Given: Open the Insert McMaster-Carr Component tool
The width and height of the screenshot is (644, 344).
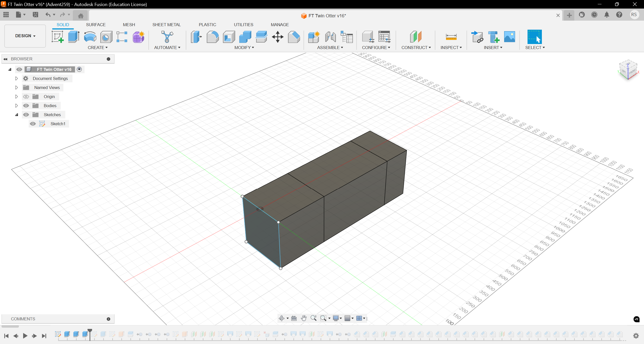Looking at the screenshot, I should 493,37.
